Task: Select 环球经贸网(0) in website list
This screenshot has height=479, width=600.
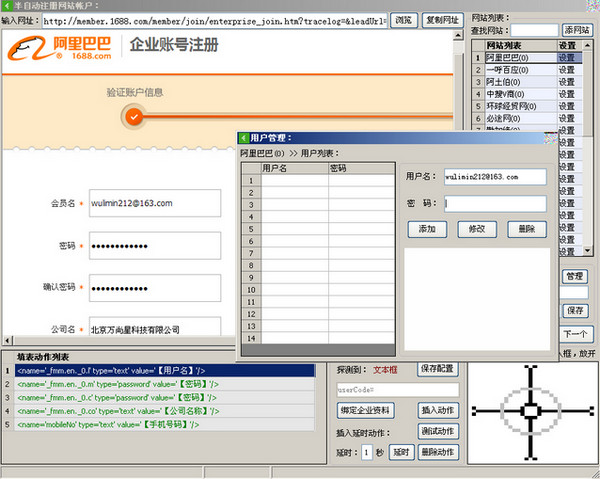Action: [x=521, y=106]
